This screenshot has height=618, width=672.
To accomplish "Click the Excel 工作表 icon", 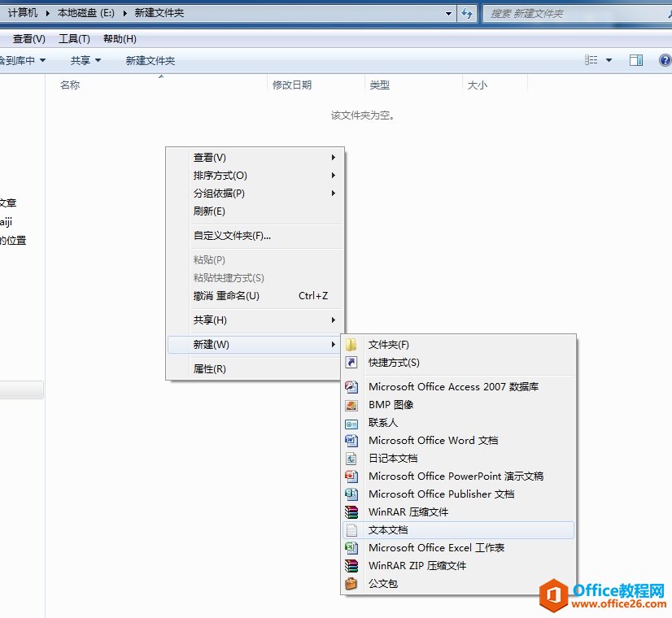I will 351,548.
